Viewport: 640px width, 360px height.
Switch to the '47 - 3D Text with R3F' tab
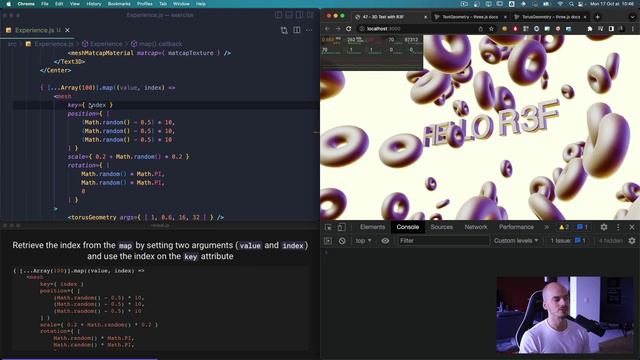390,17
